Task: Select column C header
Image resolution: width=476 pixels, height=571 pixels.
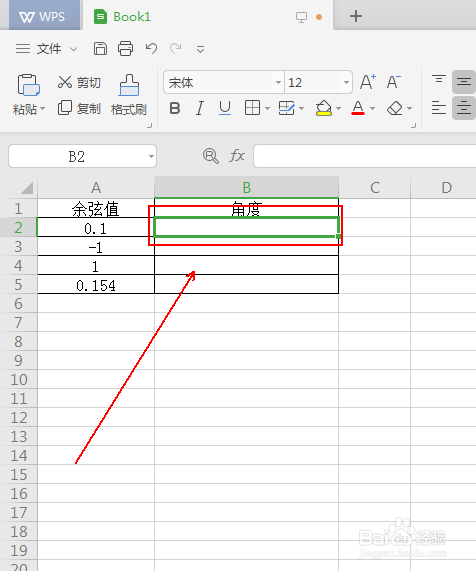Action: pyautogui.click(x=374, y=188)
